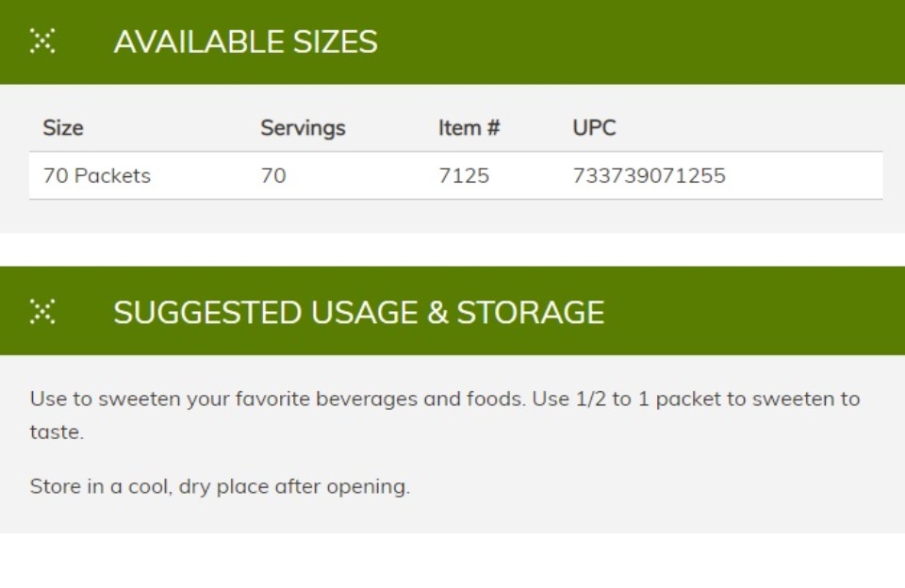
Task: Click the 70 Packets table row
Action: tap(456, 175)
